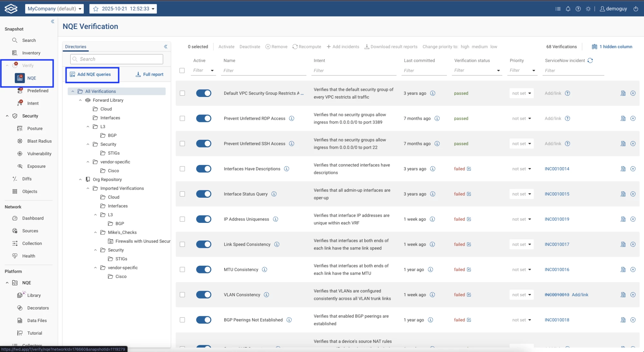Click the Full report button
Viewport: 644px width, 352px height.
click(x=149, y=74)
